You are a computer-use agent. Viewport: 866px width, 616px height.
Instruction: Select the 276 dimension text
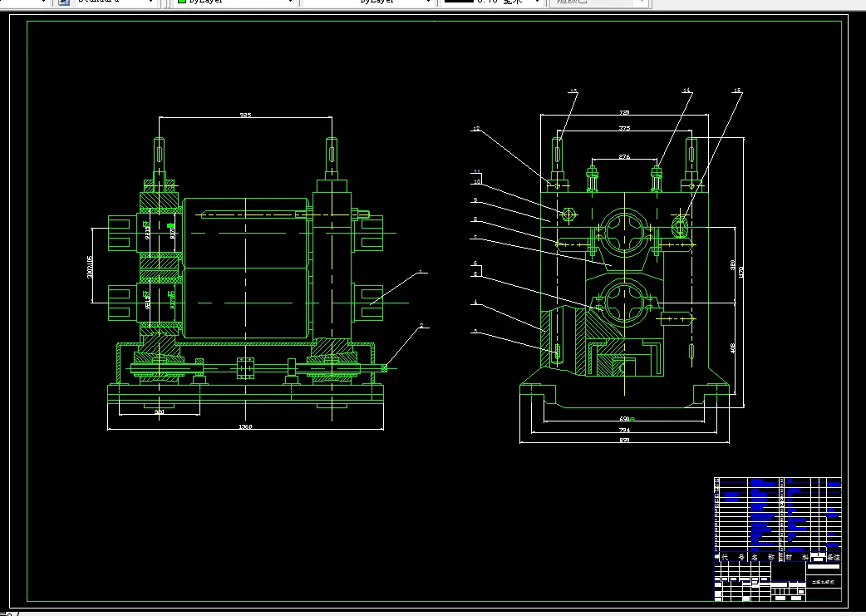(x=624, y=157)
